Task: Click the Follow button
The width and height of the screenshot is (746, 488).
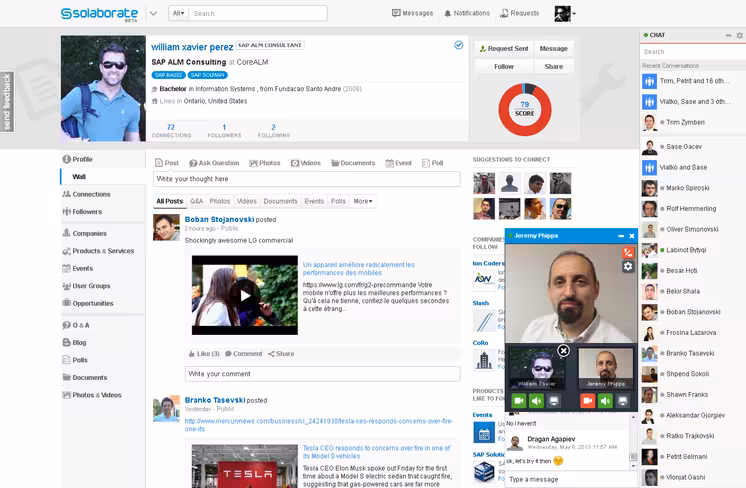Action: 504,67
